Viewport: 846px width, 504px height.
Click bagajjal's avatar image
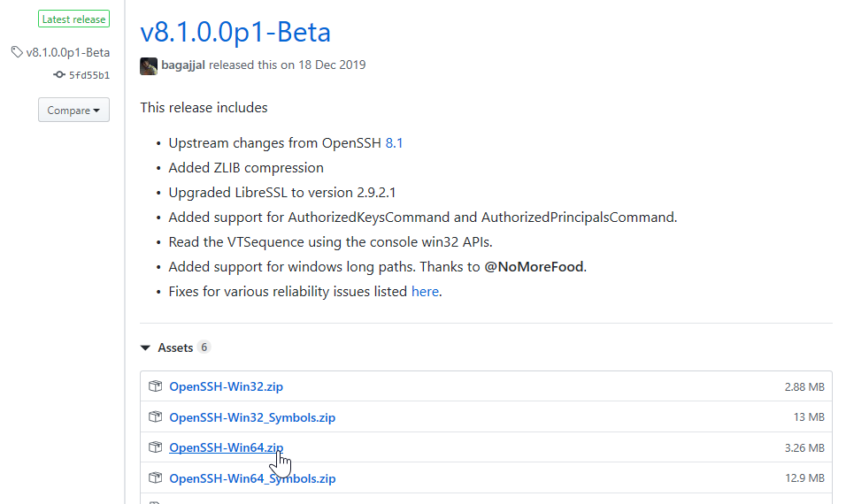149,65
